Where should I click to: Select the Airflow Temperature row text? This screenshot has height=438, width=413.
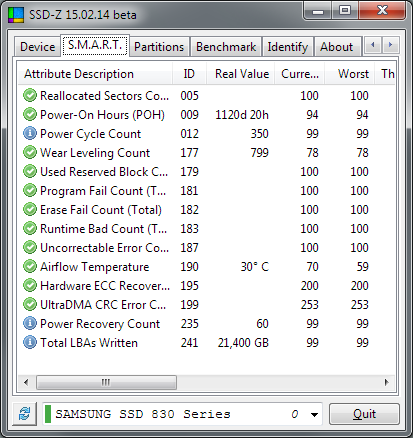[95, 267]
